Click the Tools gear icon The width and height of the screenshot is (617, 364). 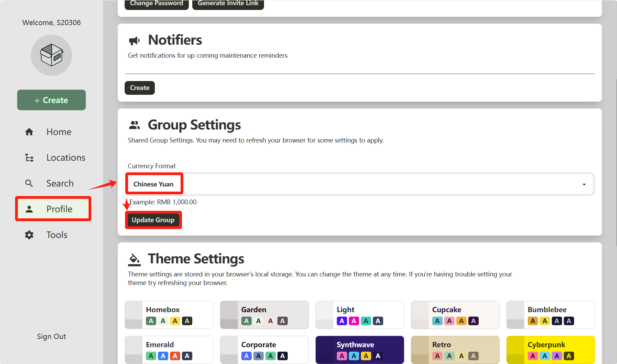(x=29, y=235)
